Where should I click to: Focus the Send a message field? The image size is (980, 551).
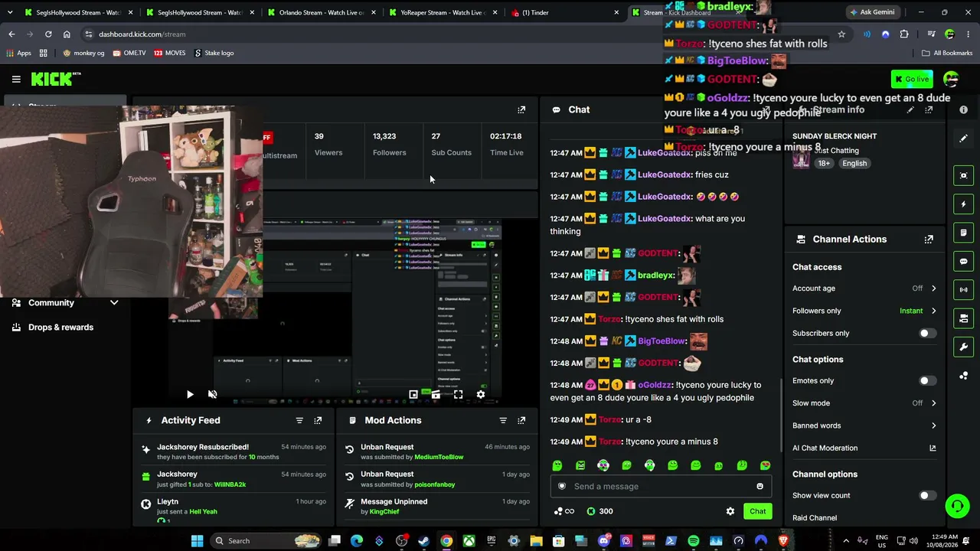tap(660, 486)
